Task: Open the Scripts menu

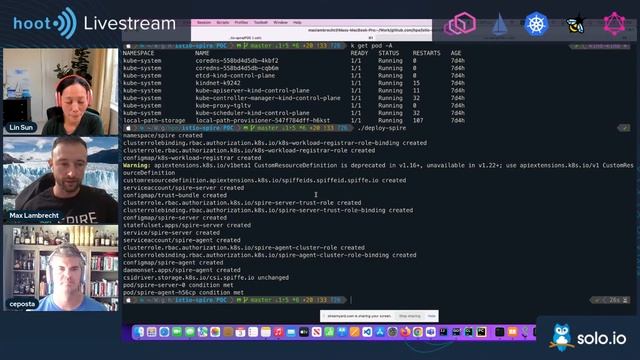Action: point(222,22)
